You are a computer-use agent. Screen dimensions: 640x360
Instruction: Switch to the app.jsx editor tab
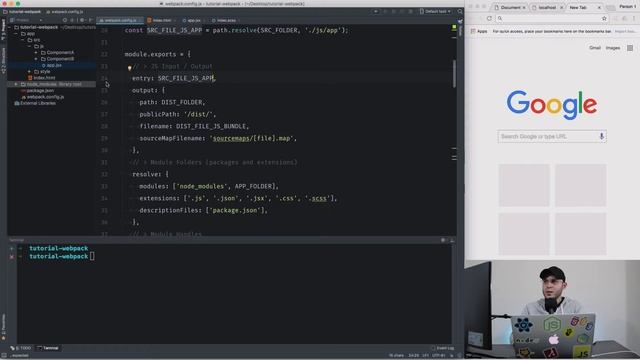194,20
